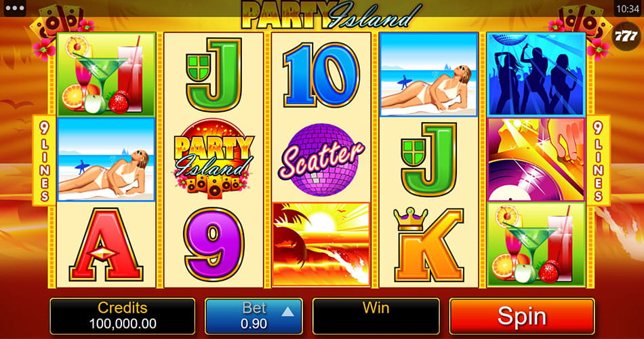Click the Win amount display
The width and height of the screenshot is (644, 339).
pos(376,316)
